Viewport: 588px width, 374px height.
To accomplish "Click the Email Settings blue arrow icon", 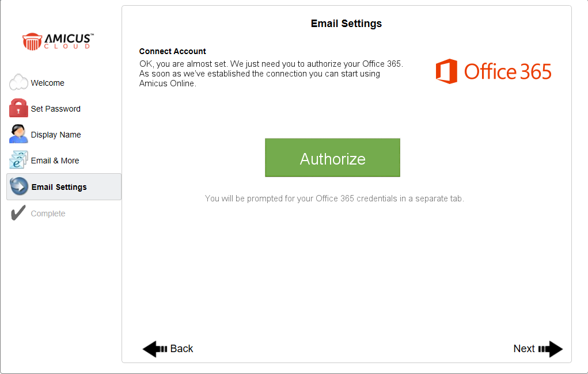I will pyautogui.click(x=19, y=186).
